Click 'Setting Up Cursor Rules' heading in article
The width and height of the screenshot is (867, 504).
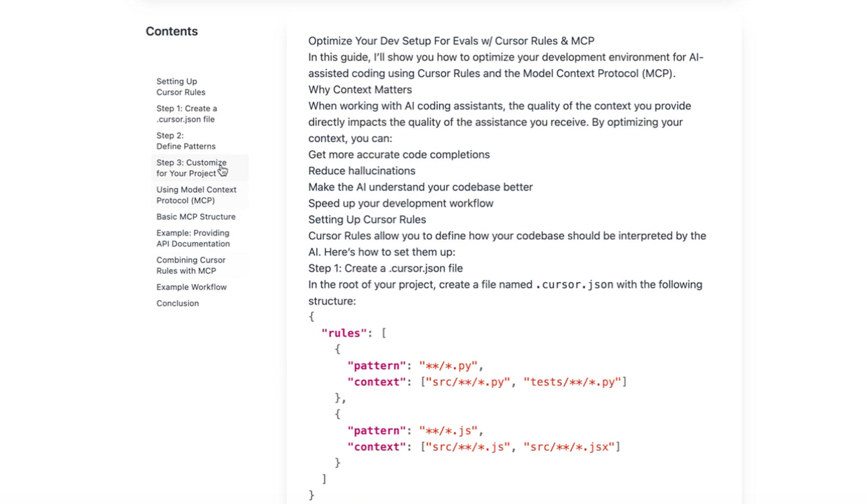[x=367, y=220]
